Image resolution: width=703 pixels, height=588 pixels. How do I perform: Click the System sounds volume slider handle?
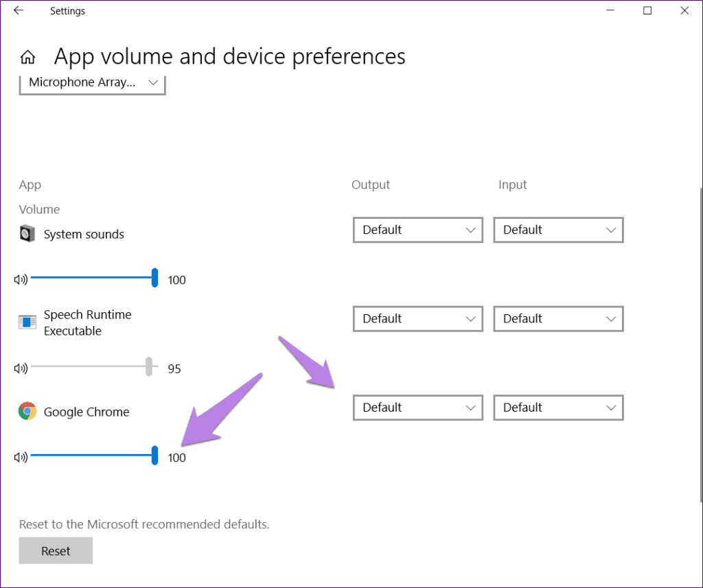[154, 278]
